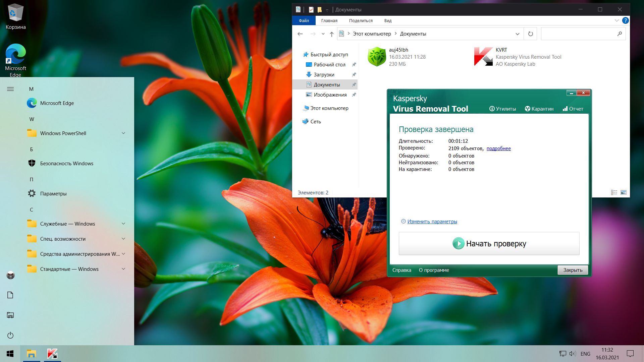Switch to large thumbnails view mode
644x362 pixels.
pyautogui.click(x=624, y=192)
